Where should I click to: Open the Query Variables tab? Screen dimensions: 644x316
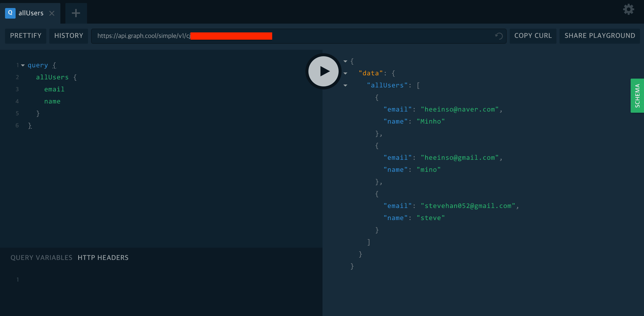pyautogui.click(x=41, y=257)
